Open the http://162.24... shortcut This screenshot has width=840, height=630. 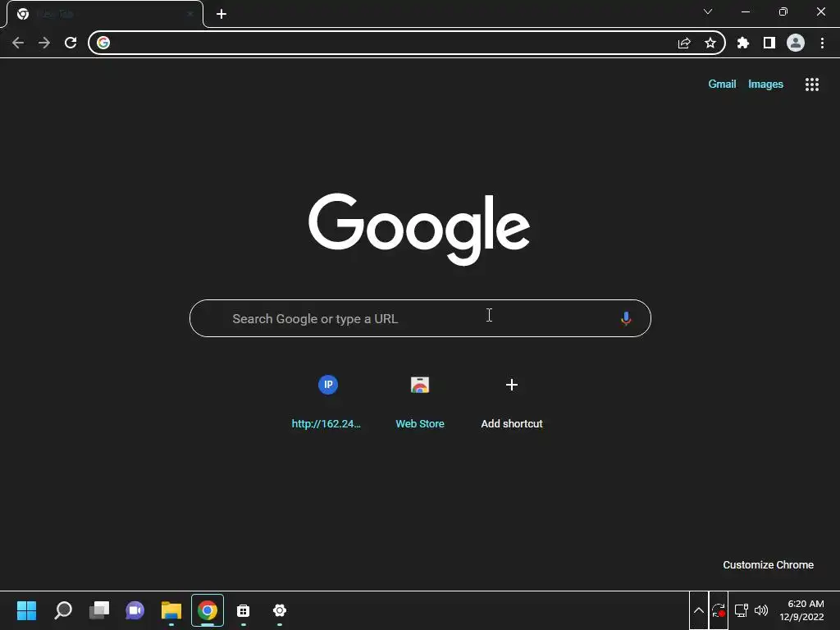coord(326,400)
